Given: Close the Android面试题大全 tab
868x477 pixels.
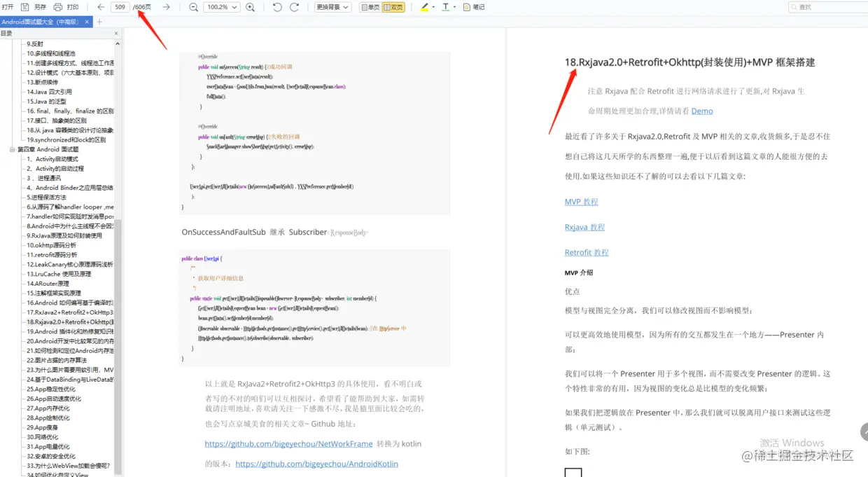Looking at the screenshot, I should click(x=87, y=22).
